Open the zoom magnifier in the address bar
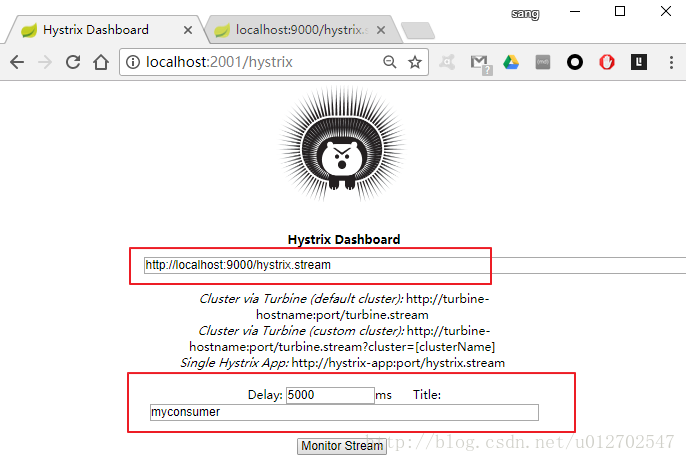The image size is (686, 462). click(x=389, y=62)
